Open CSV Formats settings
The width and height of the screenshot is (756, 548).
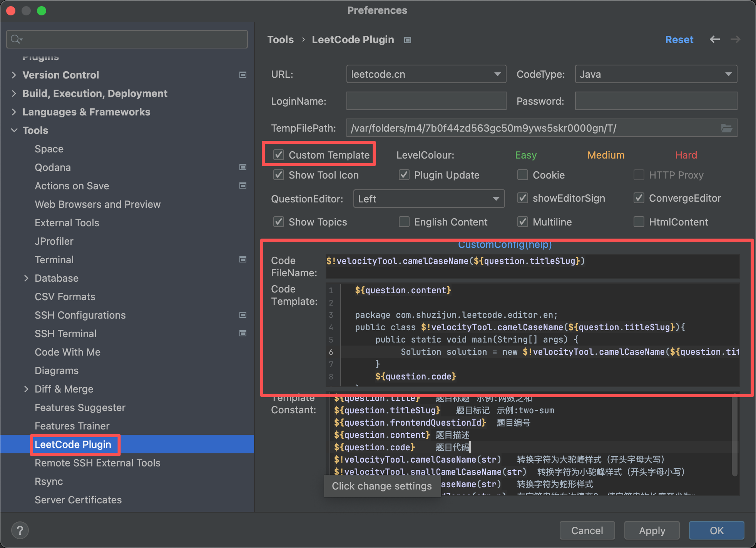pyautogui.click(x=65, y=297)
